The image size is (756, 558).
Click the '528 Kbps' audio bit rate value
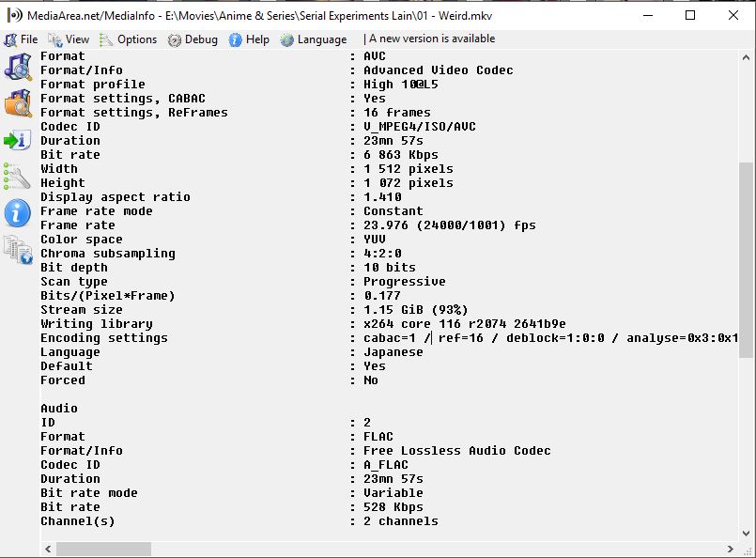pos(393,507)
